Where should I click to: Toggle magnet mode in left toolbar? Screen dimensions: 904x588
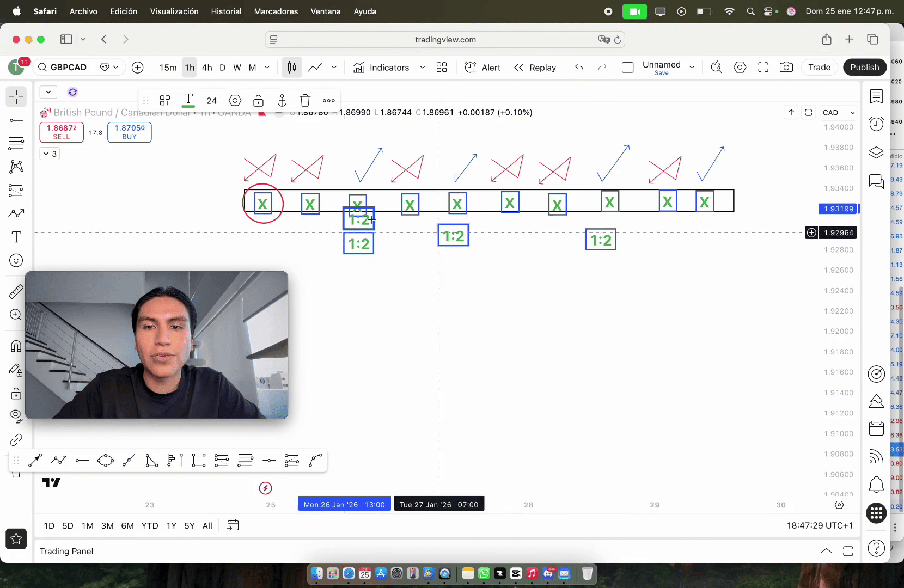[x=16, y=346]
